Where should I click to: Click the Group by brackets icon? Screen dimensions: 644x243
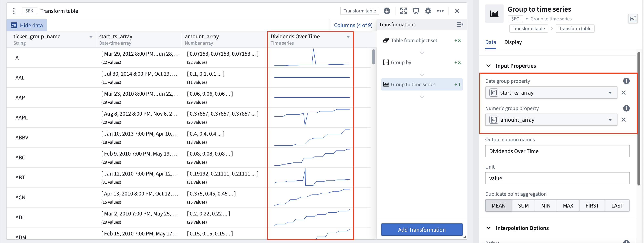386,62
